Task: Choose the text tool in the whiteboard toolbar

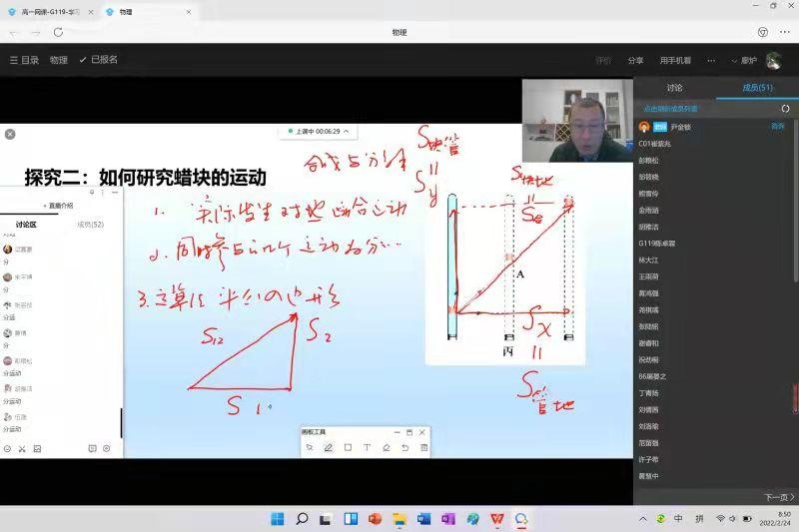Action: (x=367, y=447)
